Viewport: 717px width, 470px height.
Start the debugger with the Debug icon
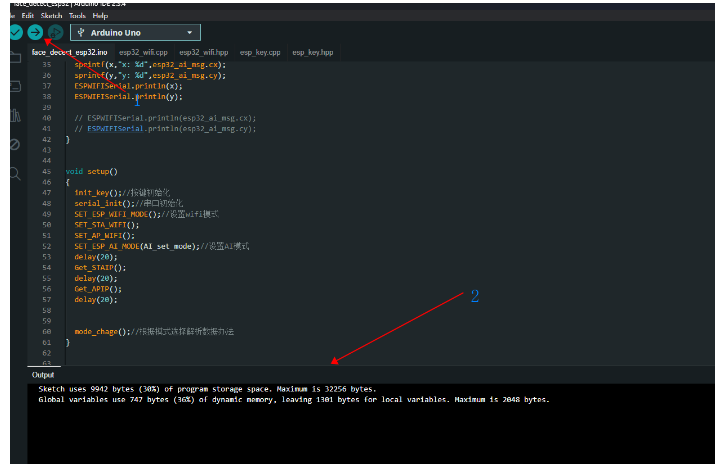click(x=55, y=32)
